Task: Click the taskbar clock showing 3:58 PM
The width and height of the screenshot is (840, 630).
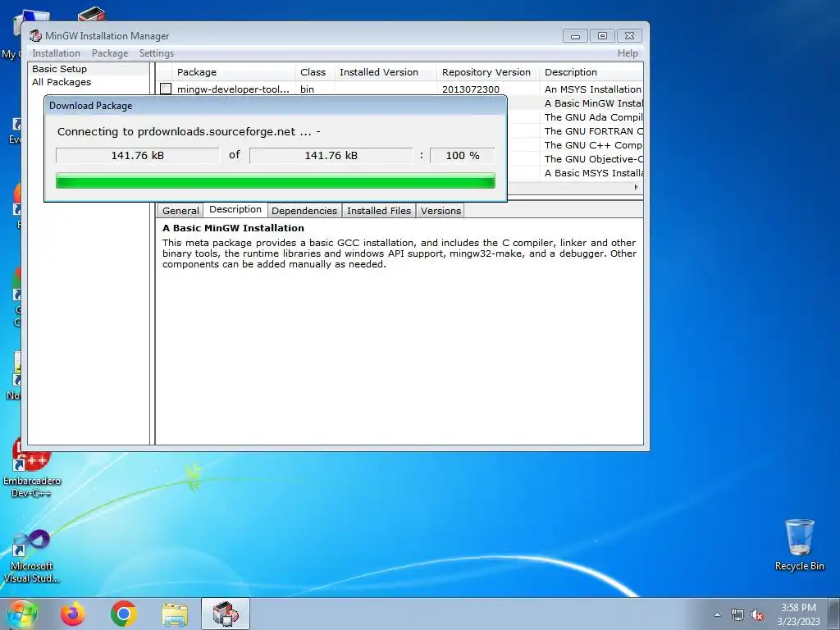Action: pyautogui.click(x=798, y=614)
